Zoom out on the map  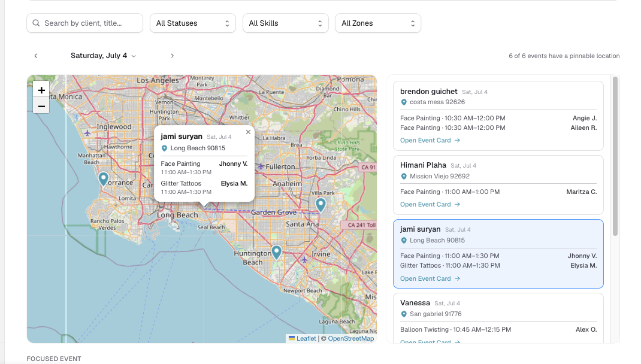[41, 106]
